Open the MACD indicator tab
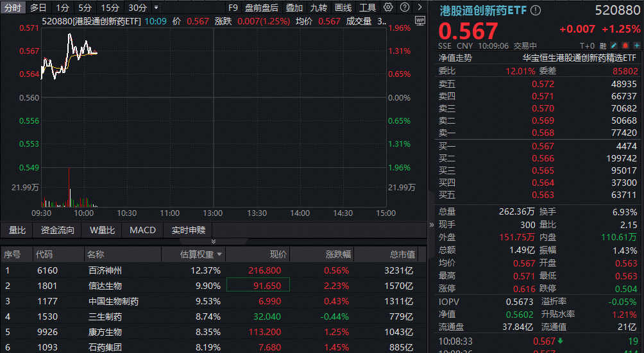 coord(142,230)
